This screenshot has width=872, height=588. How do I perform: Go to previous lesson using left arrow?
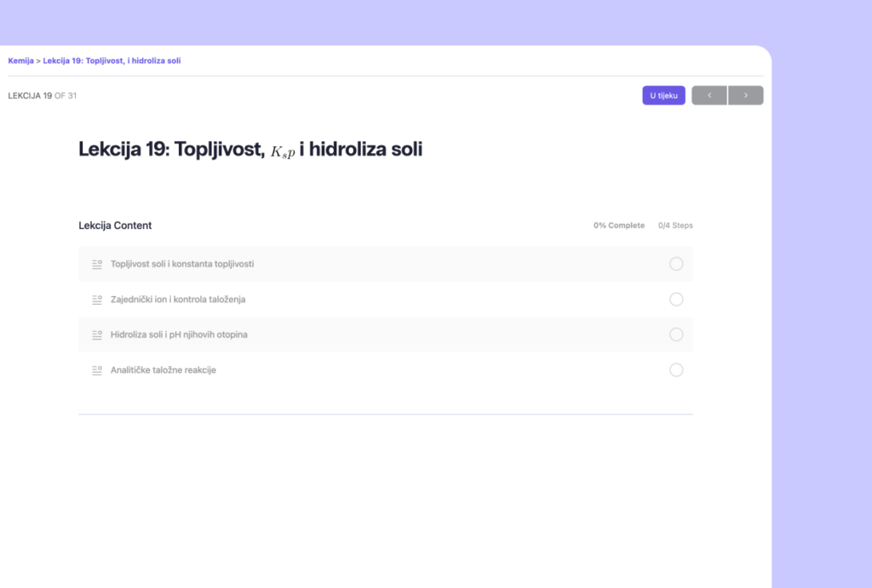coord(709,95)
